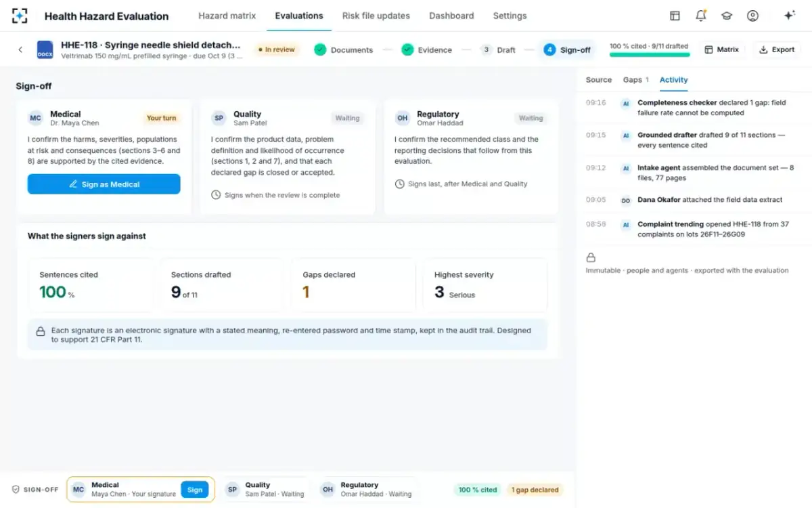Open the notifications bell
The image size is (812, 508).
click(x=700, y=16)
